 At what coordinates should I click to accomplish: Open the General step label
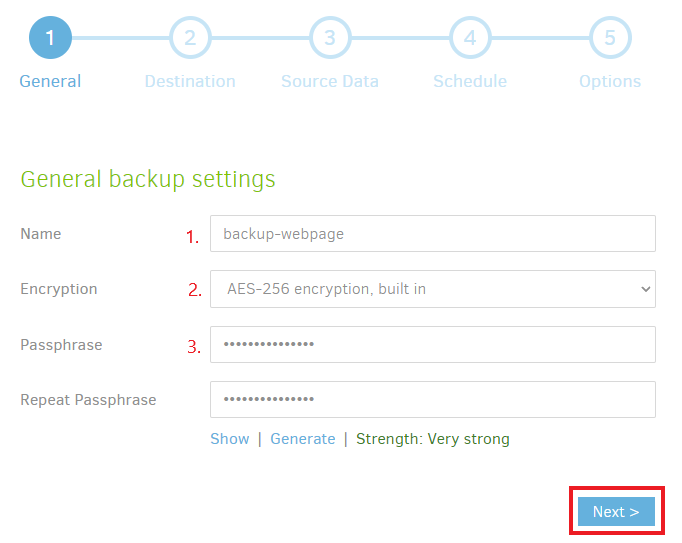(x=50, y=81)
